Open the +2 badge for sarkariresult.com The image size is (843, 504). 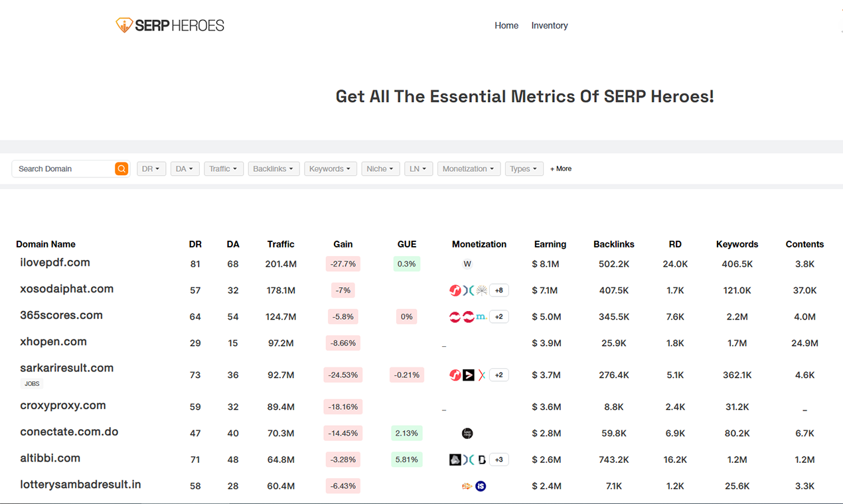click(499, 375)
